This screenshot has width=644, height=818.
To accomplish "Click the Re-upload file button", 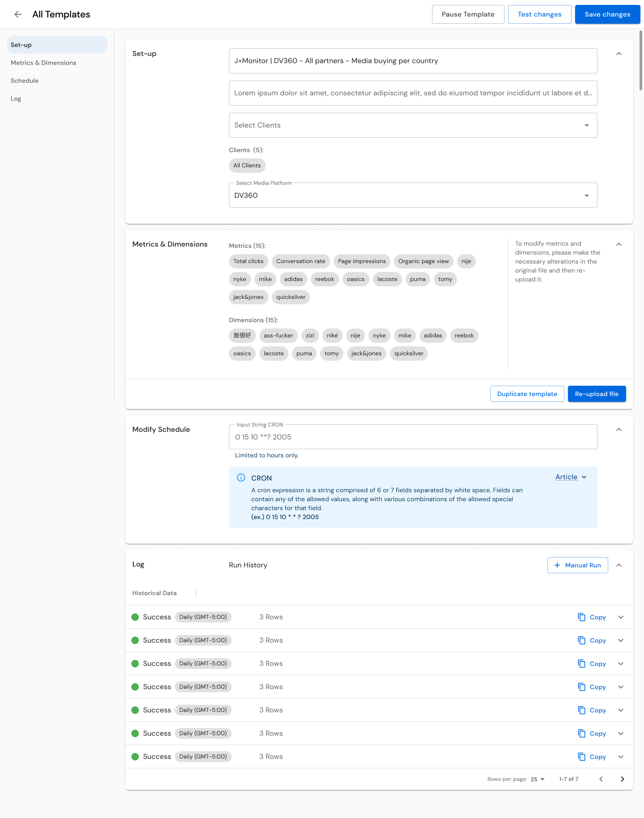I will tap(597, 394).
